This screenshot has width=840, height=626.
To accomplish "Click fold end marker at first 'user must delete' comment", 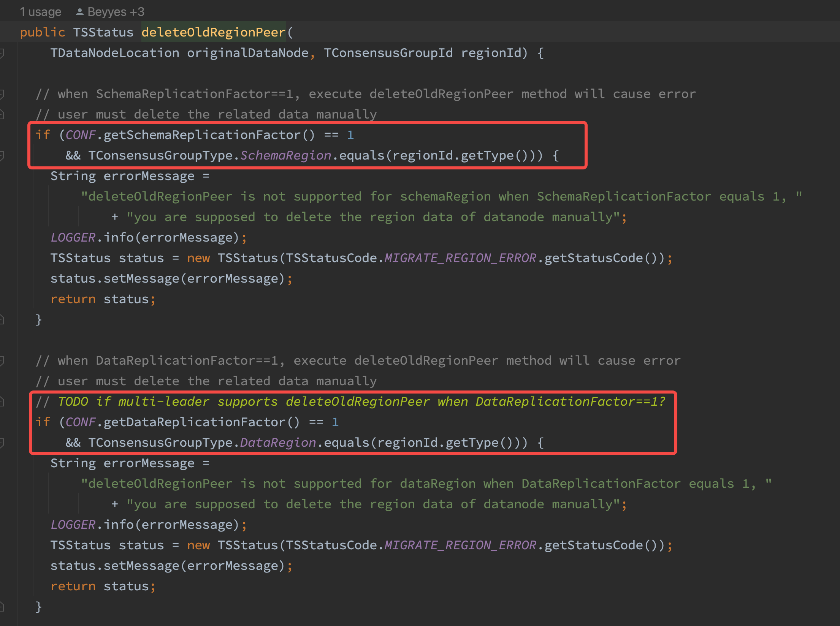I will (2, 114).
